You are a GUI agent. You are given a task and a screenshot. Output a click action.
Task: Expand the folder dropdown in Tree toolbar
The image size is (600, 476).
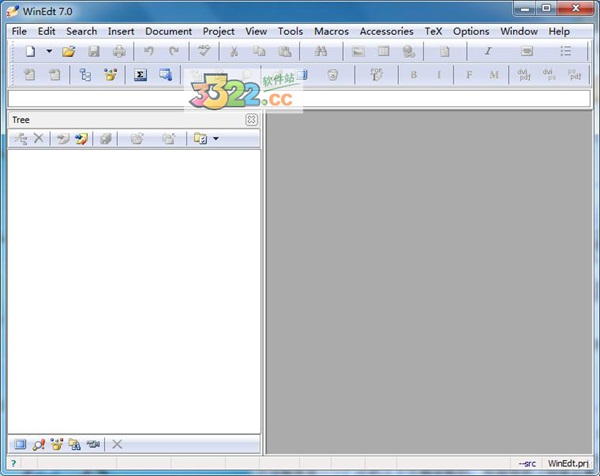point(215,139)
